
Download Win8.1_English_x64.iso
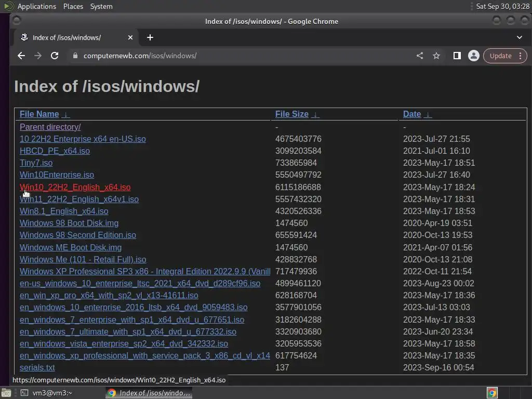[x=64, y=211]
